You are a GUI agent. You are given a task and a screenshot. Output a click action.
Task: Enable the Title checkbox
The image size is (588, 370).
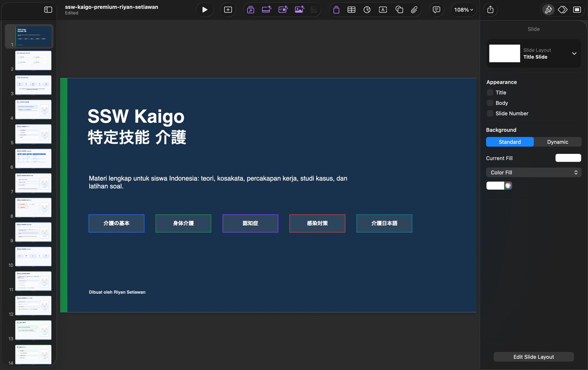click(x=490, y=93)
